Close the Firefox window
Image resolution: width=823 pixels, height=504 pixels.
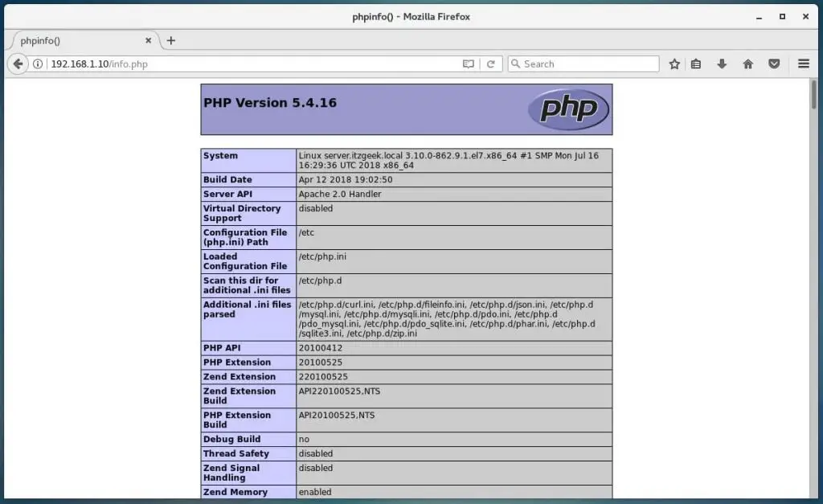point(805,17)
